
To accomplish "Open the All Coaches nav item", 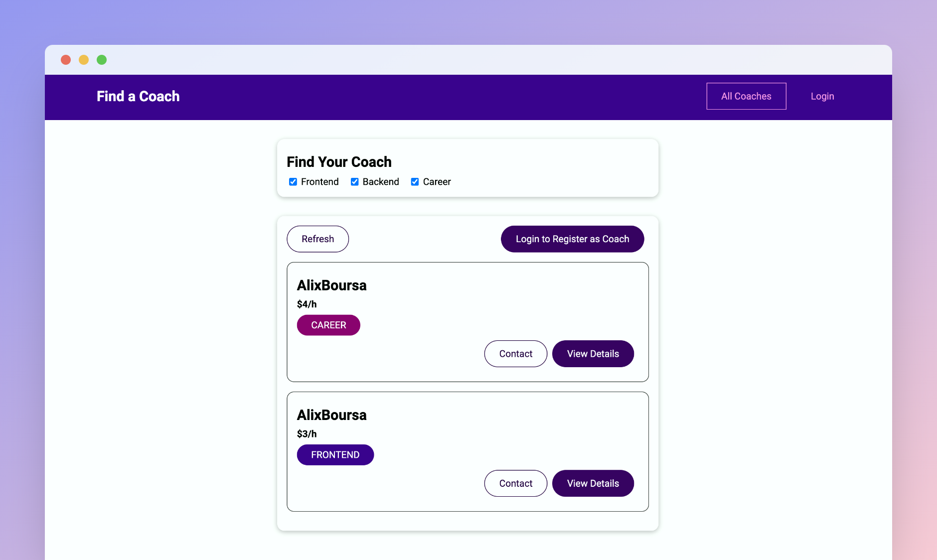I will pyautogui.click(x=746, y=96).
